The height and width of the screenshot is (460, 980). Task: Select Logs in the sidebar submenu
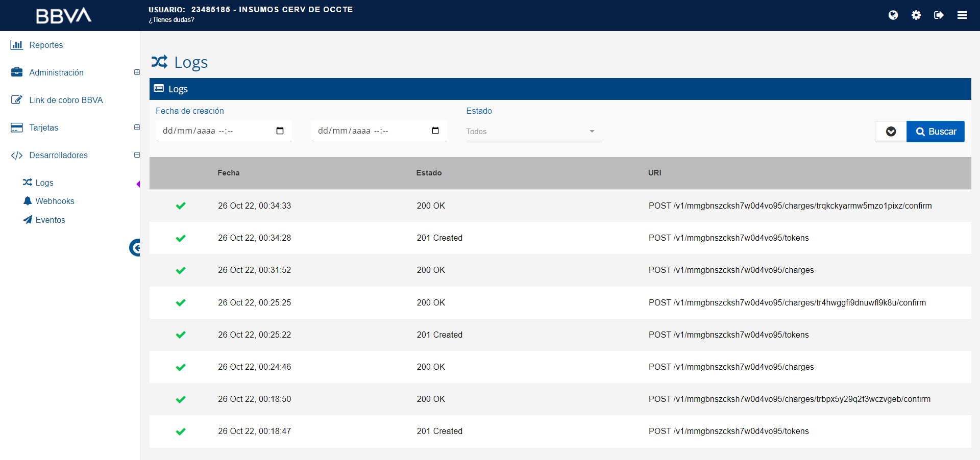click(x=44, y=183)
